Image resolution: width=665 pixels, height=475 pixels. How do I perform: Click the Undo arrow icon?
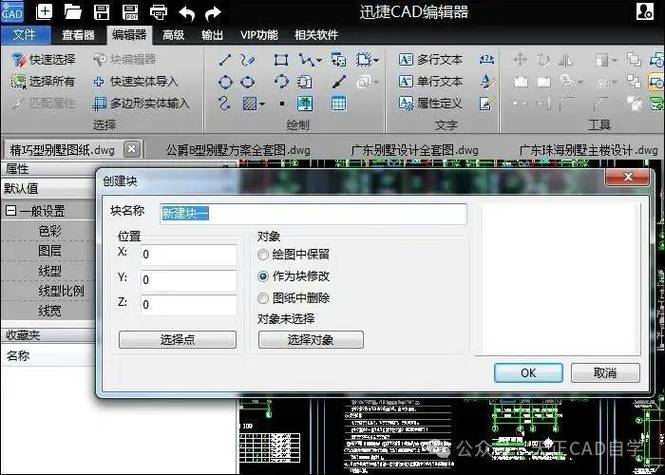(x=187, y=13)
